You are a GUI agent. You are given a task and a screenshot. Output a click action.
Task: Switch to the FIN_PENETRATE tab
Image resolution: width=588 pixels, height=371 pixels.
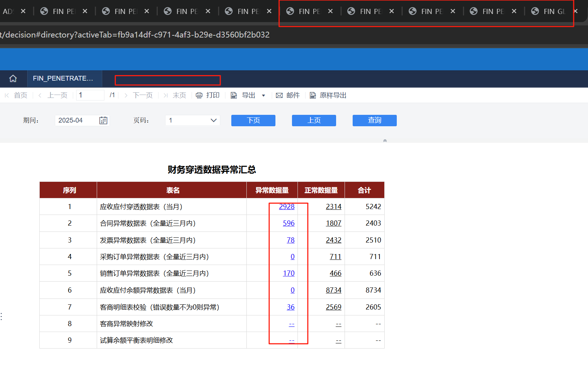coord(63,78)
